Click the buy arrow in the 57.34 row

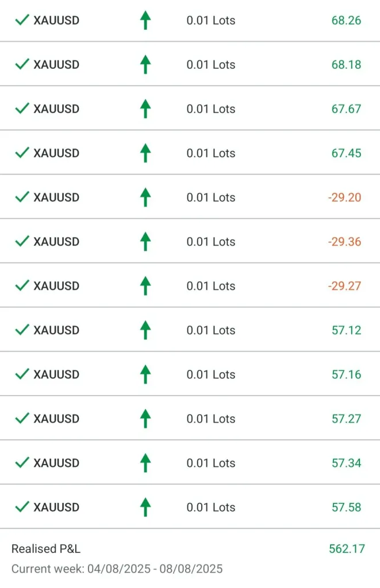pos(145,463)
